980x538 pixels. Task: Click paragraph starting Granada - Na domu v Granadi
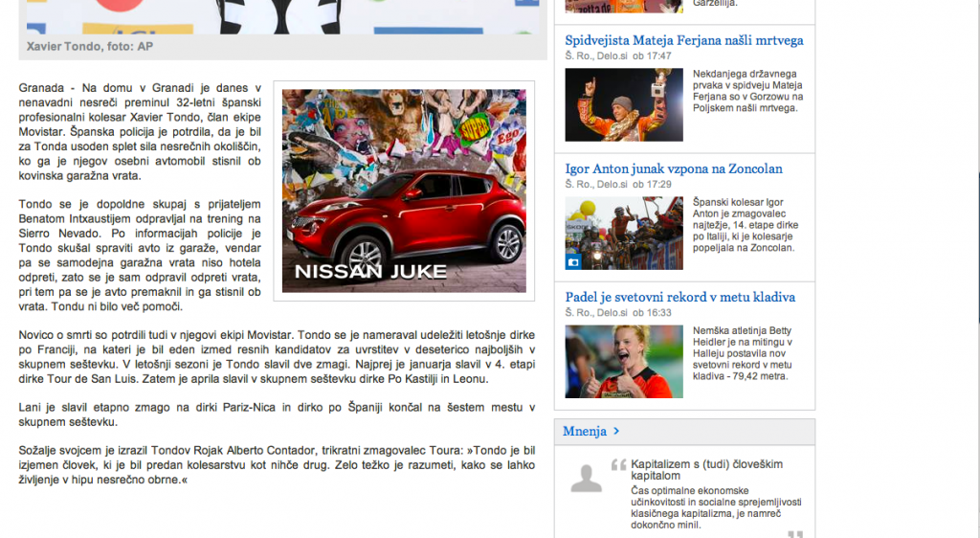point(140,132)
